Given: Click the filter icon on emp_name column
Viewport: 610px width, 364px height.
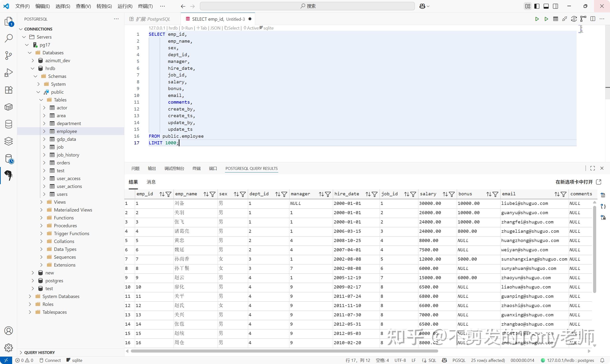Looking at the screenshot, I should pos(213,194).
